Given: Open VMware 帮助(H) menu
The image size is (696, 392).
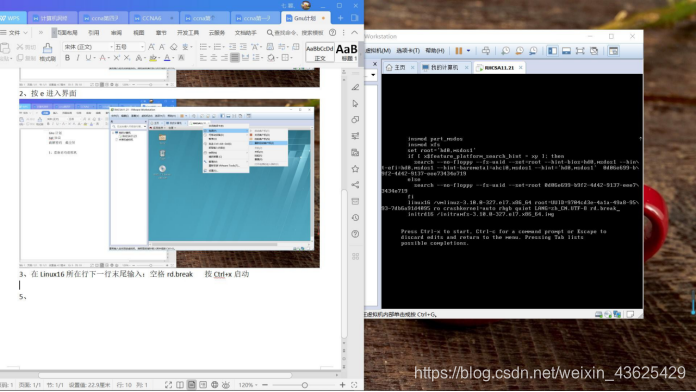Looking at the screenshot, I should coord(435,51).
